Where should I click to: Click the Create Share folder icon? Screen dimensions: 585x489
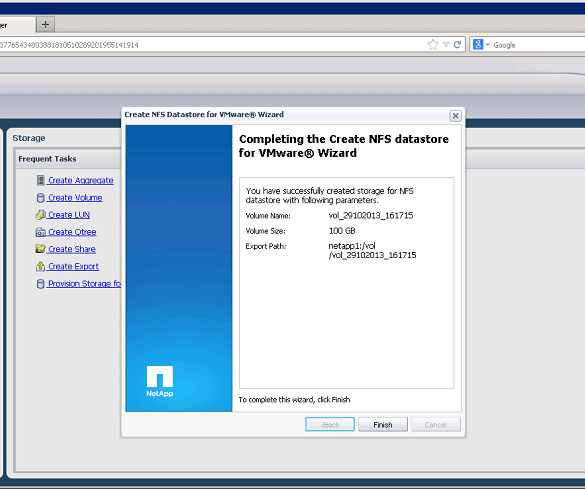[x=40, y=249]
